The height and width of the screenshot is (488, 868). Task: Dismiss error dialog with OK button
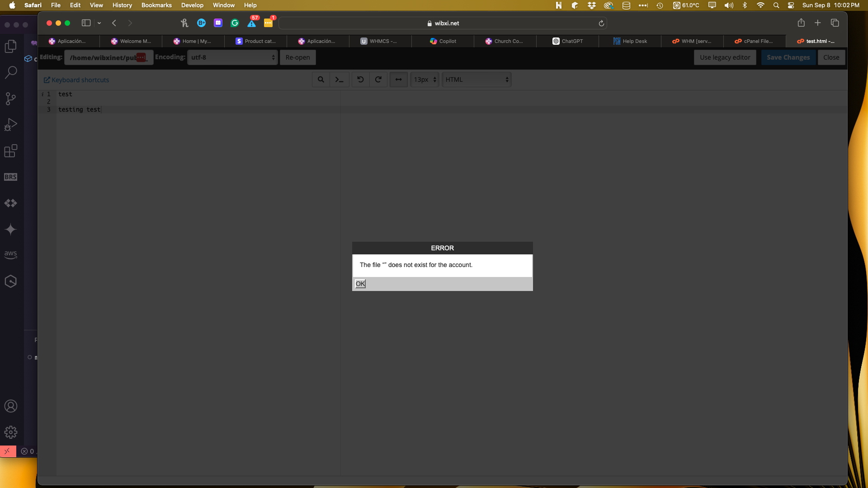tap(360, 284)
